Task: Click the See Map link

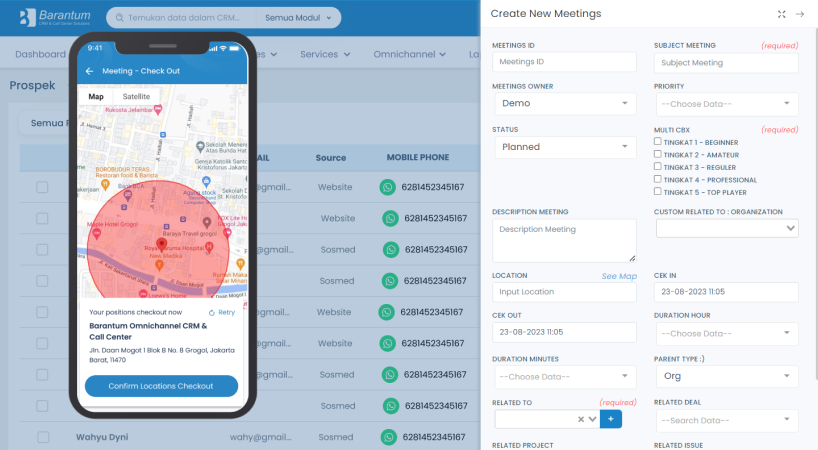Action: point(619,276)
